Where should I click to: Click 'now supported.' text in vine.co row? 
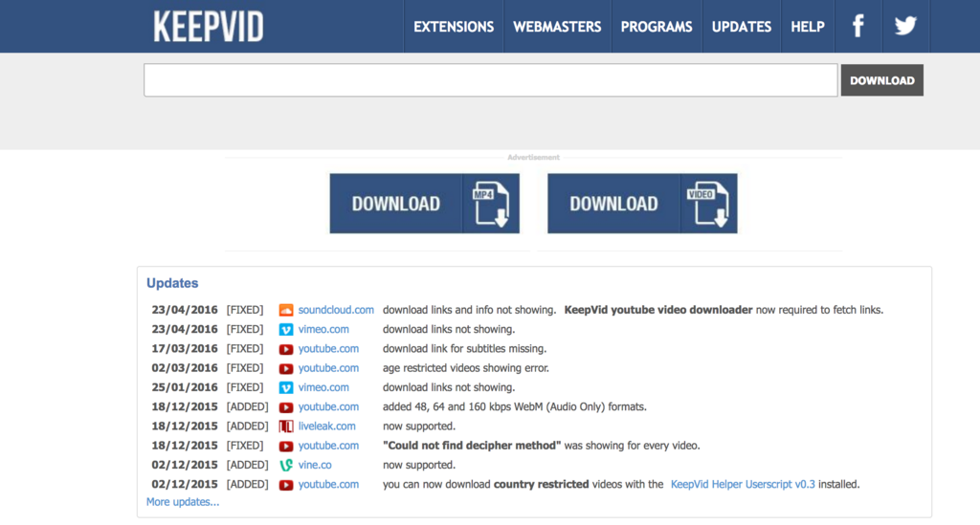tap(419, 465)
